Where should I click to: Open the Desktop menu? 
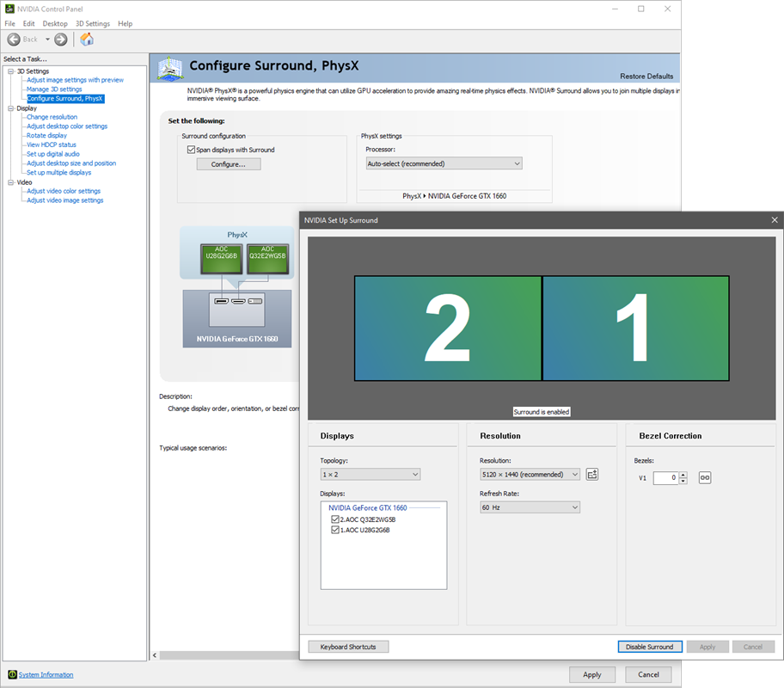pos(55,23)
